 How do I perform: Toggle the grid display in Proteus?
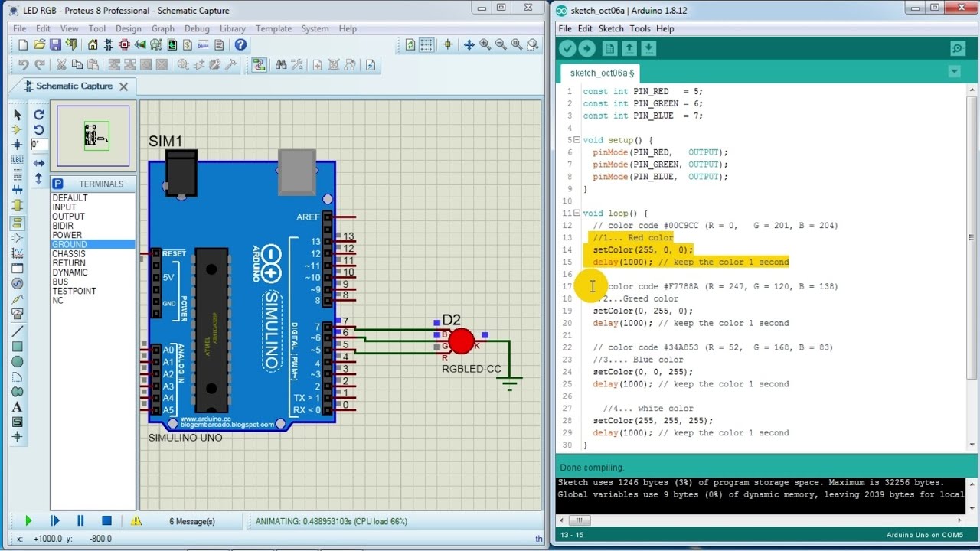(426, 45)
